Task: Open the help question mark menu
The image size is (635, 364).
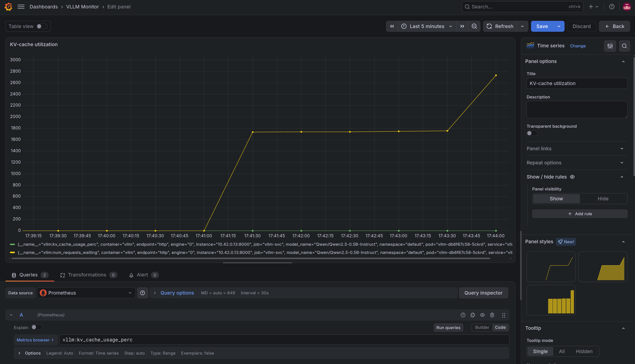Action: [611, 7]
